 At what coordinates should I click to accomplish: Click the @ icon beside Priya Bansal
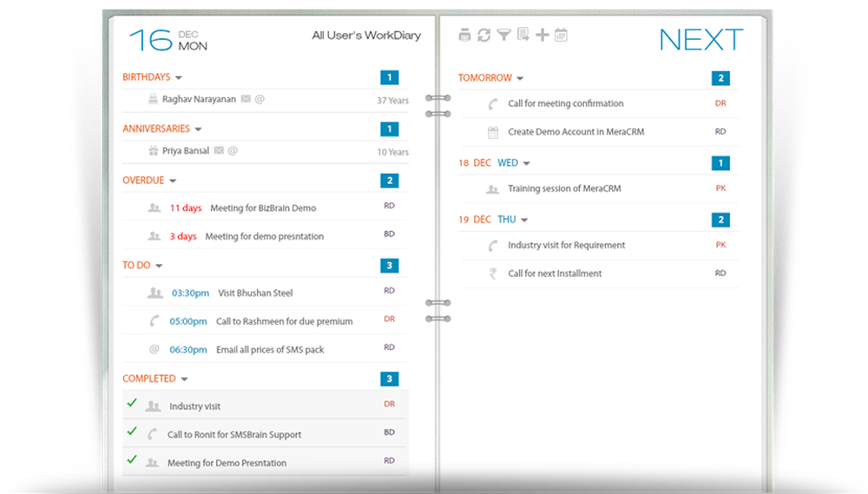[233, 151]
